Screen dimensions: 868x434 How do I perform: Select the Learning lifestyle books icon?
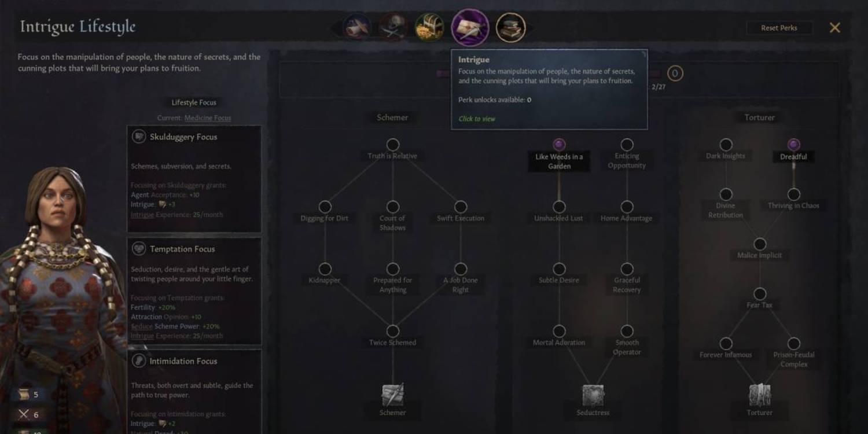(x=510, y=27)
